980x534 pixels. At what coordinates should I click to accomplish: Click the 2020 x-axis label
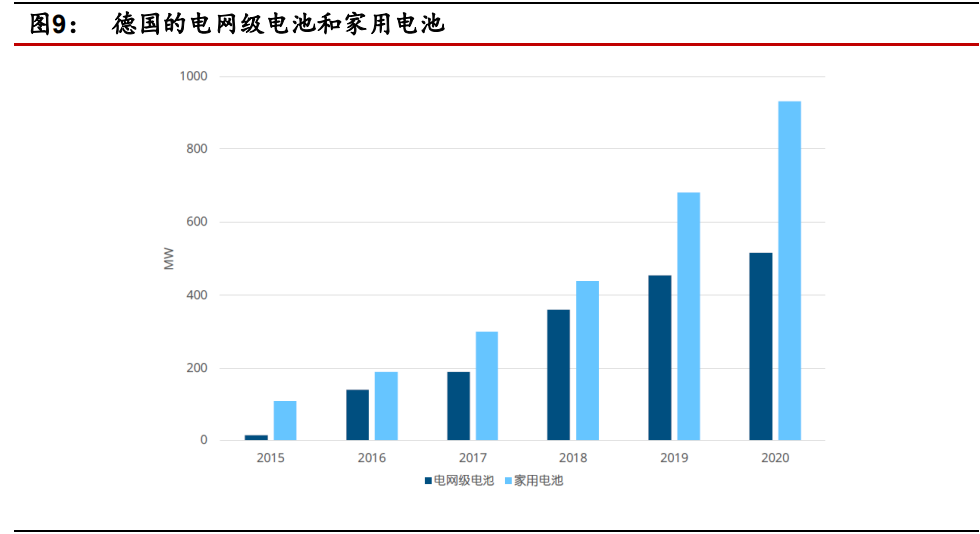(x=775, y=458)
